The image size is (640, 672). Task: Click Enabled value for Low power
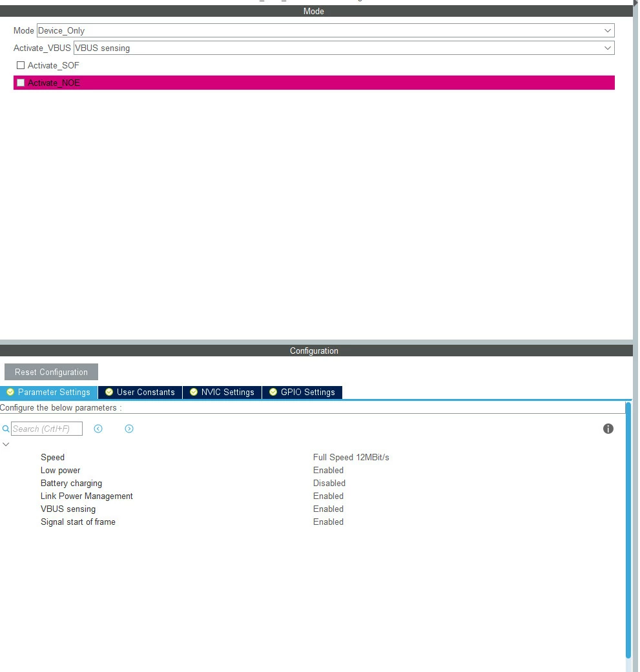click(x=328, y=470)
